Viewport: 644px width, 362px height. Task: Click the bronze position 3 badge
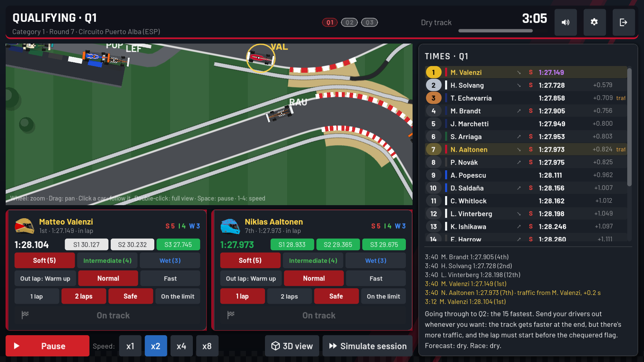tap(433, 98)
